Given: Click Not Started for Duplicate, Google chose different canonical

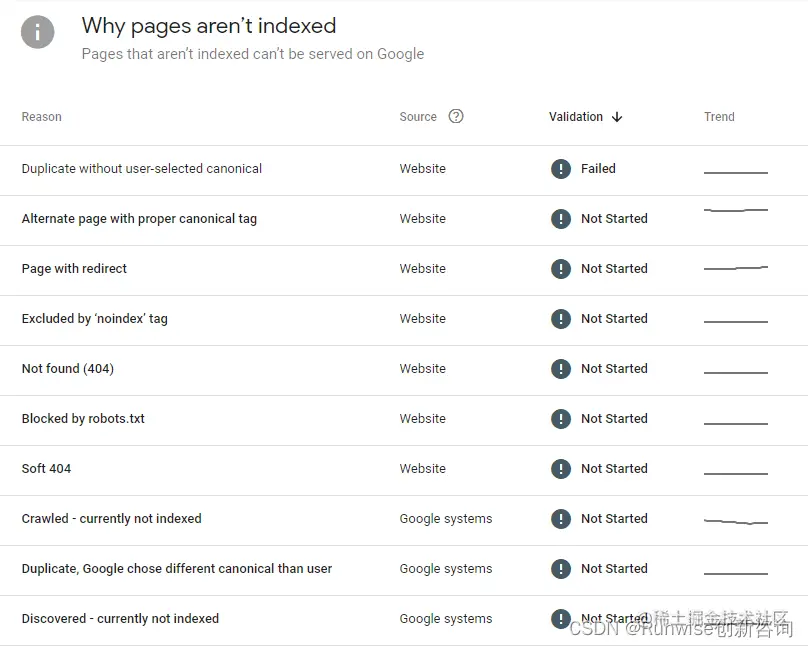Looking at the screenshot, I should point(614,568).
